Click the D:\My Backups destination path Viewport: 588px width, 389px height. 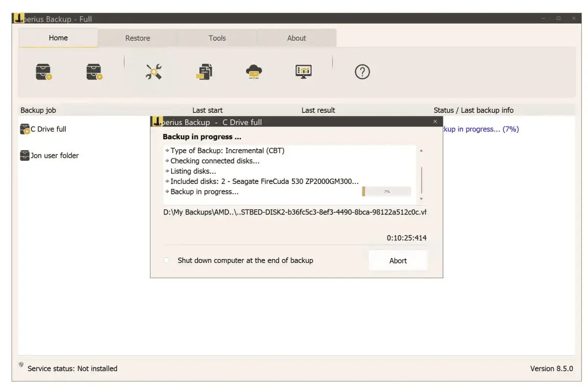pyautogui.click(x=295, y=212)
